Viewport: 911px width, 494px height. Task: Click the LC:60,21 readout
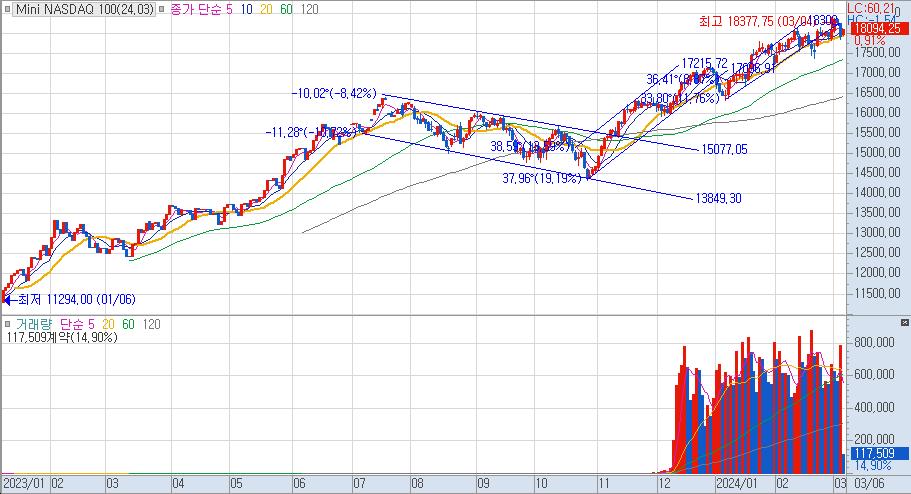(x=871, y=8)
